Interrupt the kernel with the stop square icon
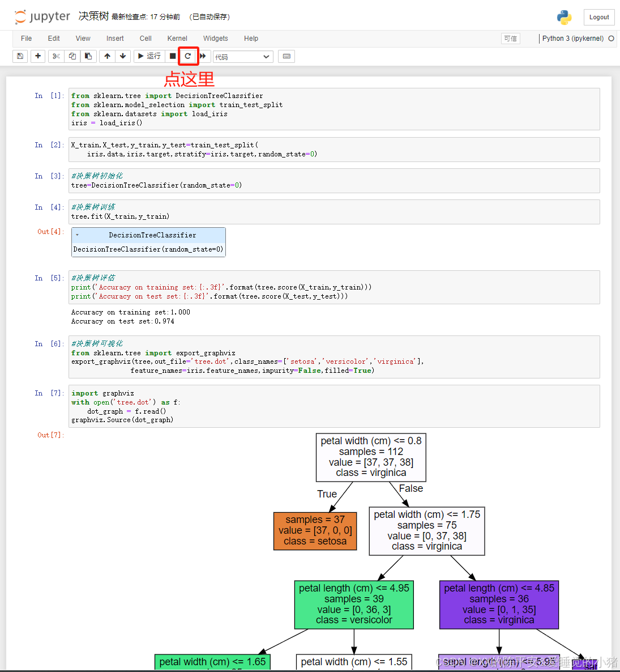Viewport: 620px width, 672px height. click(x=173, y=56)
